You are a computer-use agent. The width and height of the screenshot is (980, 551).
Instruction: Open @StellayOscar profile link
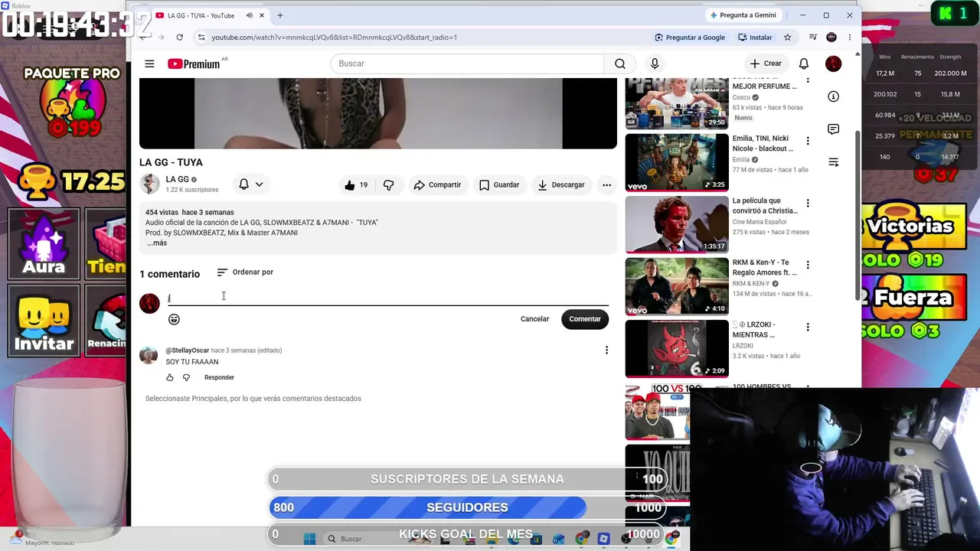pos(187,350)
